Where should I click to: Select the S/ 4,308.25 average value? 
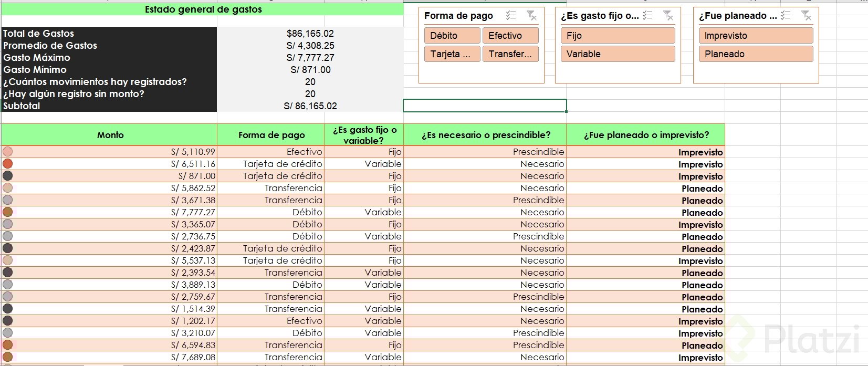310,46
